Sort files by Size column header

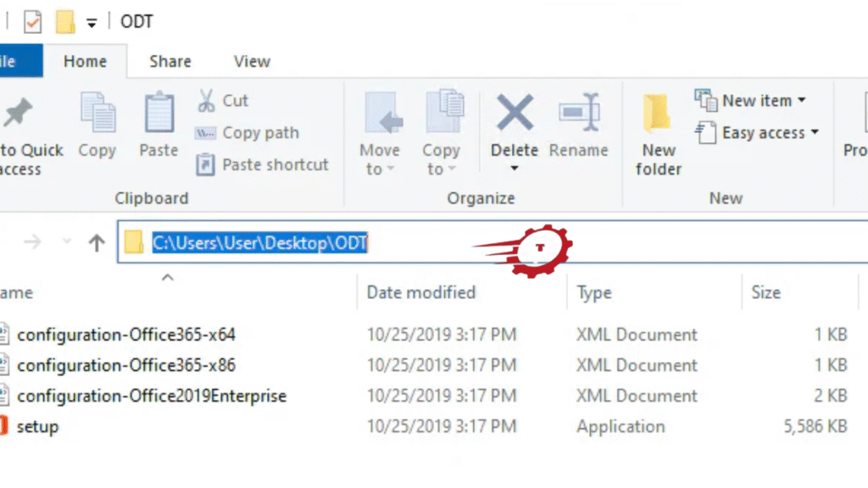tap(765, 292)
